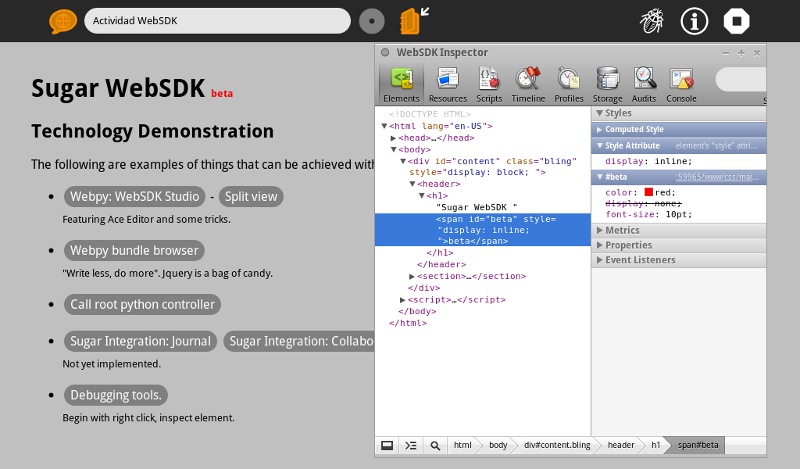The height and width of the screenshot is (469, 800).
Task: Open the Console panel tab
Action: [x=681, y=84]
